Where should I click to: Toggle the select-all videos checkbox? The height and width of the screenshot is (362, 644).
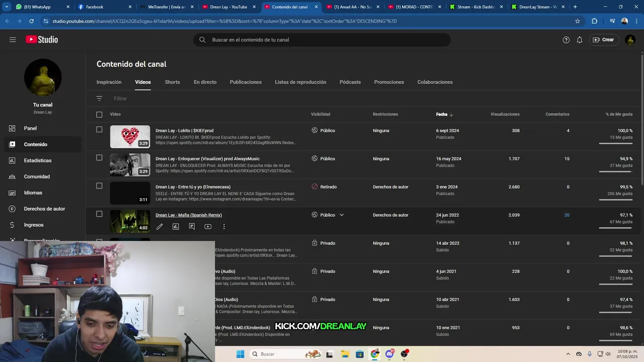(99, 115)
